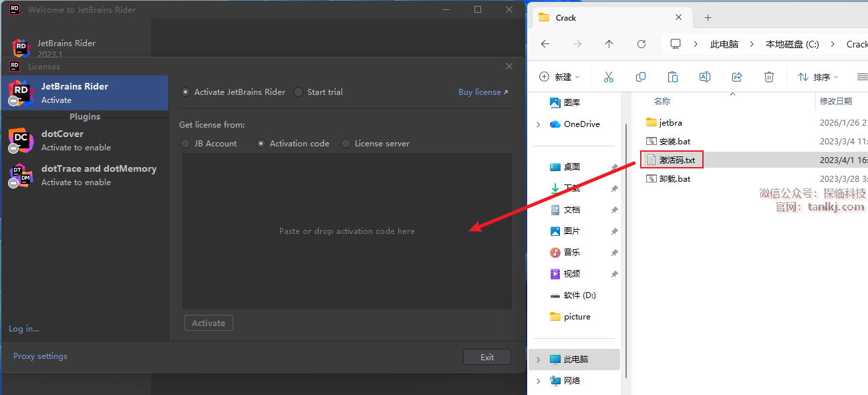The width and height of the screenshot is (868, 395).
Task: Open the 排序 (Sort) dropdown
Action: [x=818, y=77]
